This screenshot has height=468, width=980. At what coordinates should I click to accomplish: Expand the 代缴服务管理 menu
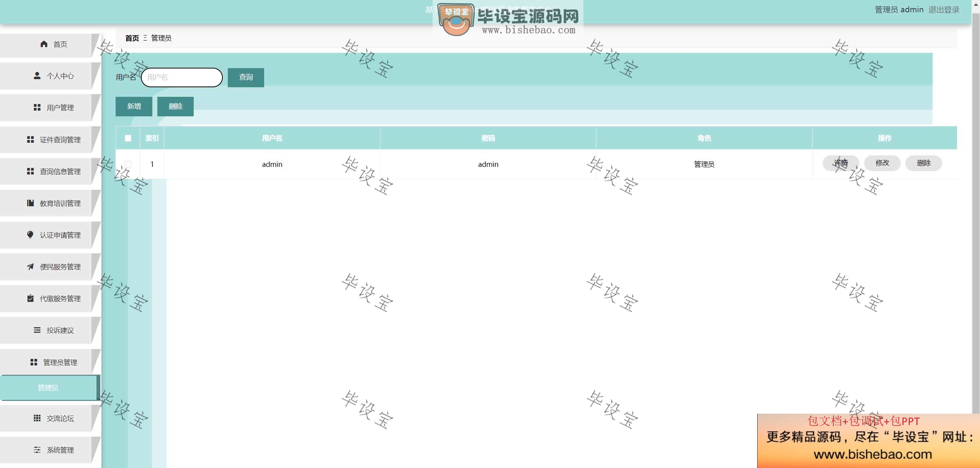coord(50,298)
